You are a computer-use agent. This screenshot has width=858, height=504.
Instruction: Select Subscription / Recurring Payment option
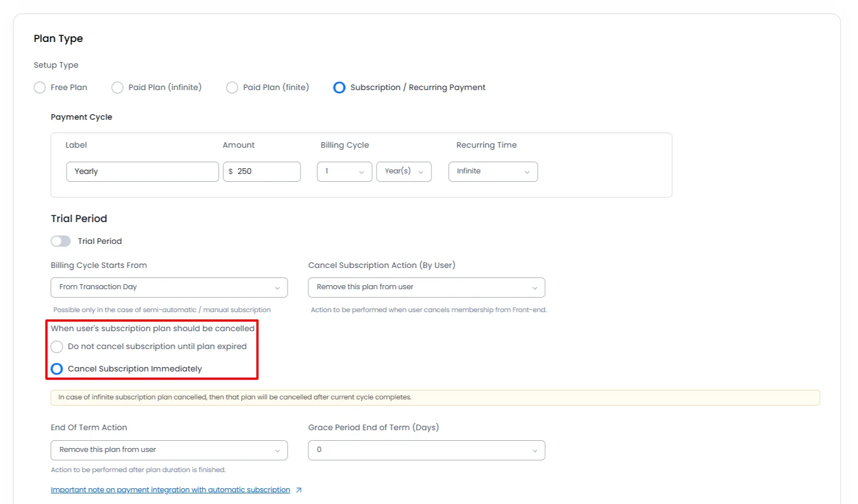(339, 88)
